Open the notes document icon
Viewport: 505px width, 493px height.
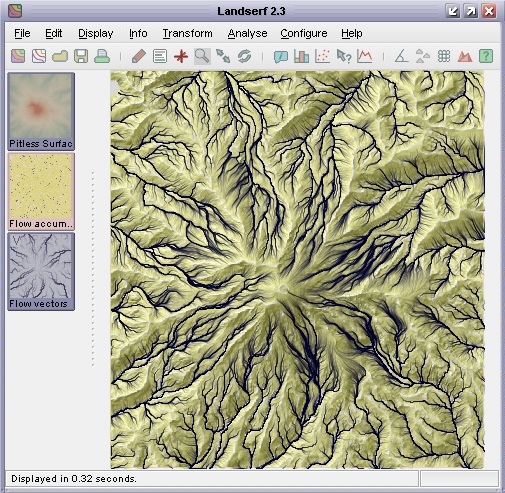coord(160,56)
